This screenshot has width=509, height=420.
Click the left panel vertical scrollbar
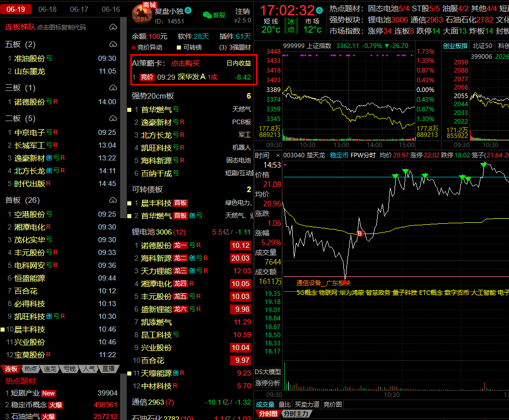(x=123, y=117)
